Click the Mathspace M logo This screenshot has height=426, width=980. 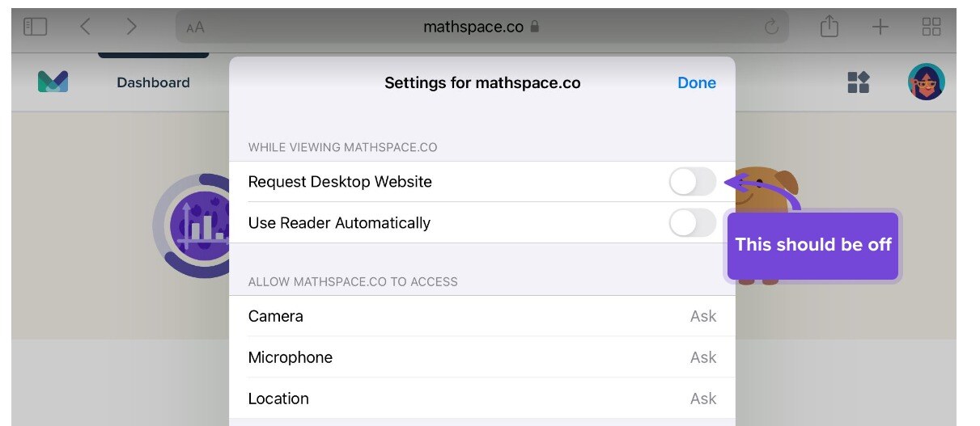click(x=53, y=82)
